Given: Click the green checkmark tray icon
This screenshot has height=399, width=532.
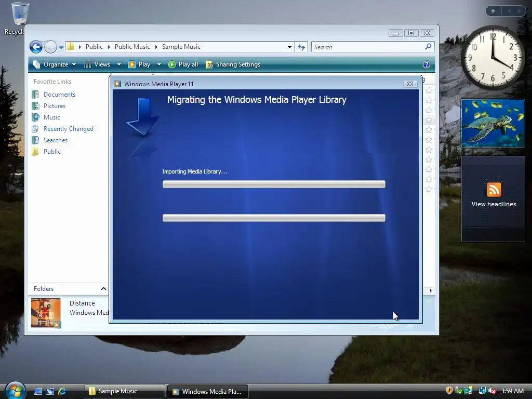Looking at the screenshot, I should (459, 391).
